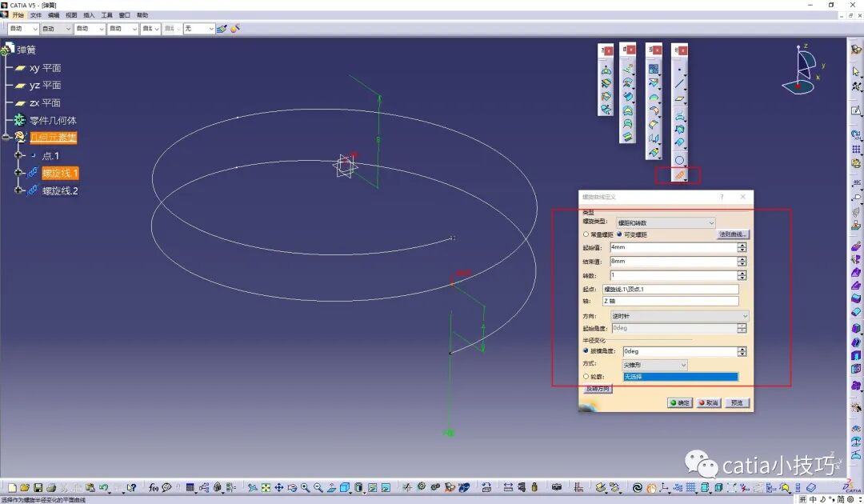This screenshot has height=504, width=864.
Task: Click the New document icon
Action: (x=12, y=487)
